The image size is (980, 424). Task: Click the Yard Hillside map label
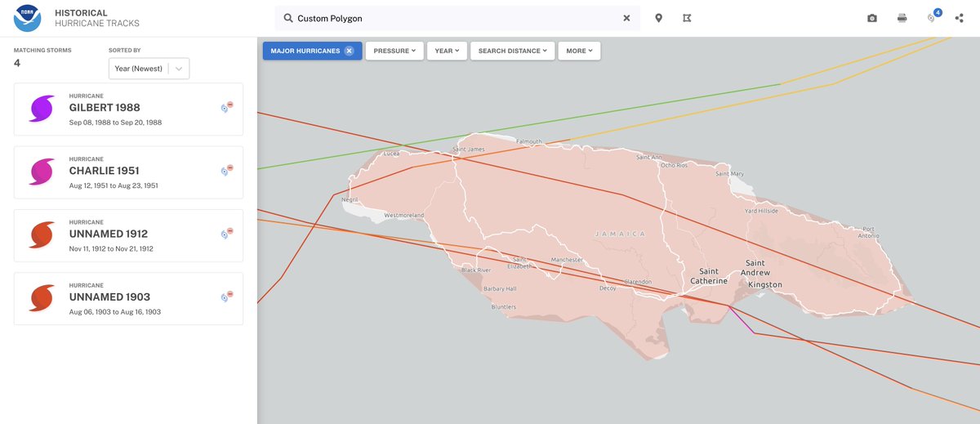click(763, 211)
